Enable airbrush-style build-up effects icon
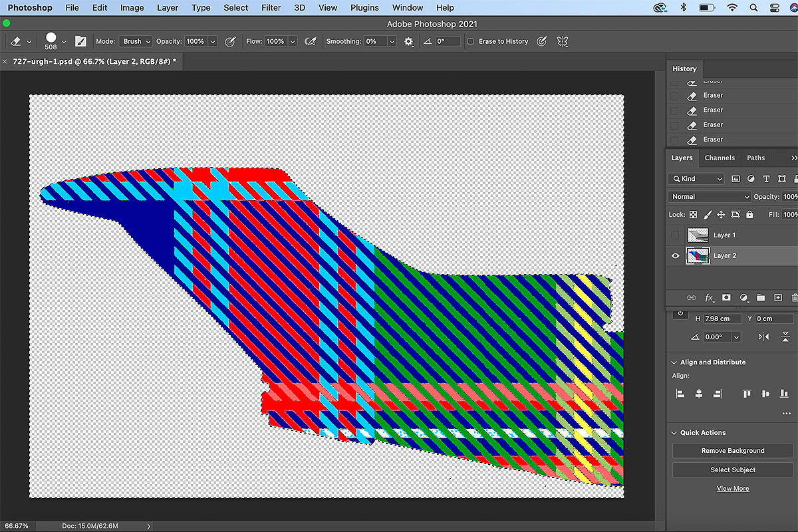The width and height of the screenshot is (798, 532). [x=310, y=41]
